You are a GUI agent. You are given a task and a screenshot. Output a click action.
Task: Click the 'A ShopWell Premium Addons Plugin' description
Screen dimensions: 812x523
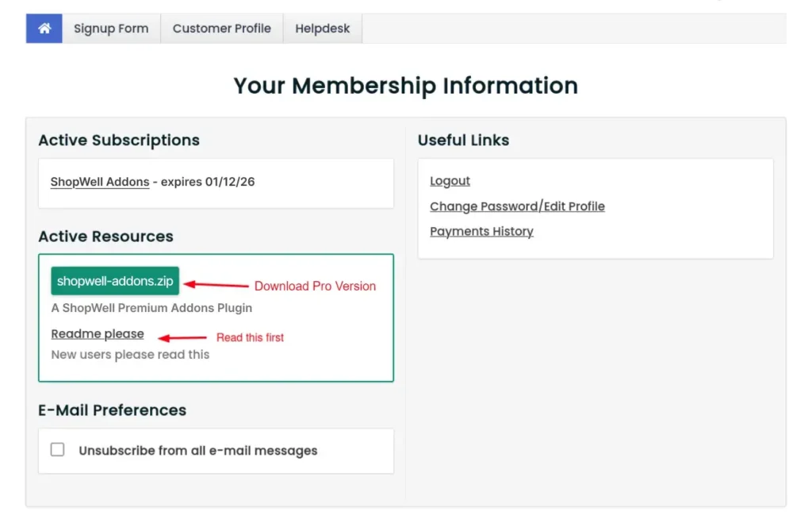[x=151, y=308]
